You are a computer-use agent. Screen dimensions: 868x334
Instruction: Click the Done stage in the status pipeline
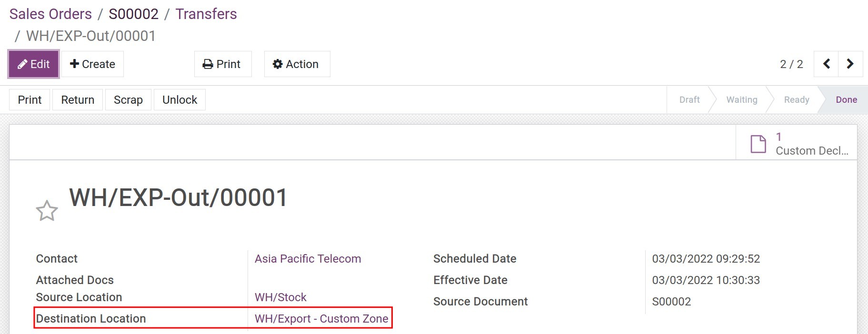pos(847,99)
